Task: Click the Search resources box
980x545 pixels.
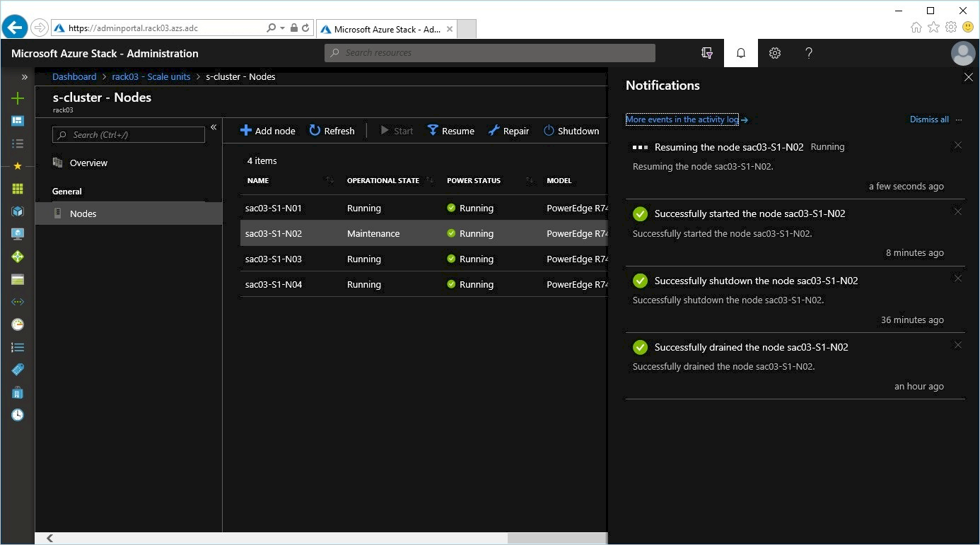Action: pos(490,53)
